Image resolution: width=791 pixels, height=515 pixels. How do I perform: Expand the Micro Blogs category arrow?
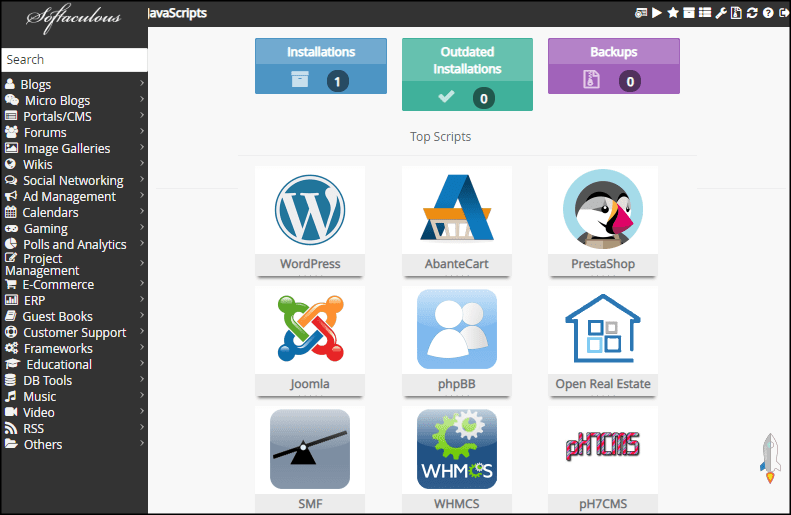(142, 99)
